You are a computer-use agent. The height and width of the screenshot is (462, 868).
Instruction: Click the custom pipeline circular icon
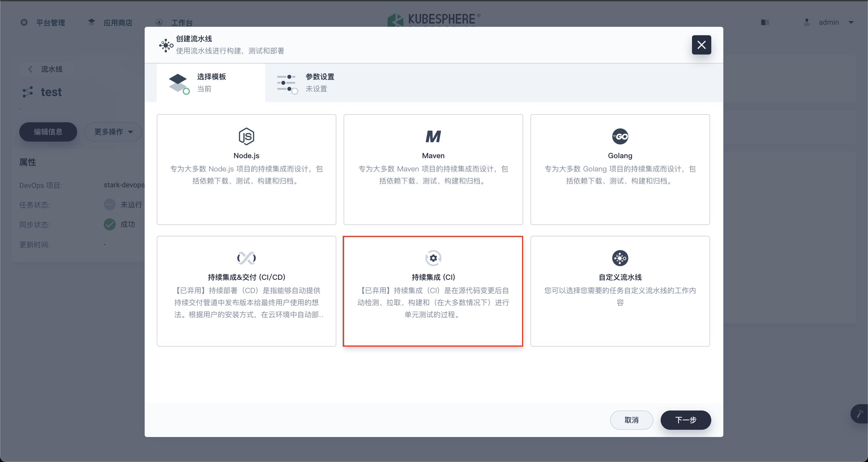click(x=620, y=258)
